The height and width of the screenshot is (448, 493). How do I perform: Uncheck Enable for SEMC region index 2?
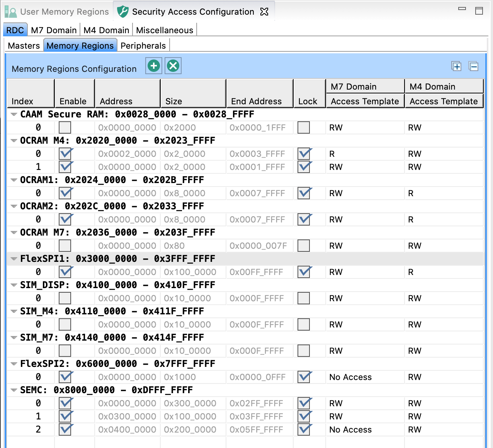[x=65, y=429]
